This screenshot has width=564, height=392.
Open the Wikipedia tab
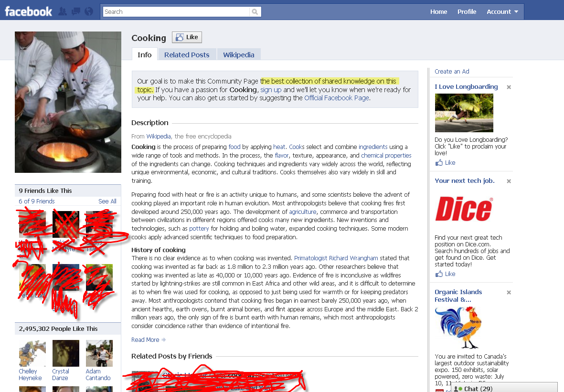click(x=238, y=55)
